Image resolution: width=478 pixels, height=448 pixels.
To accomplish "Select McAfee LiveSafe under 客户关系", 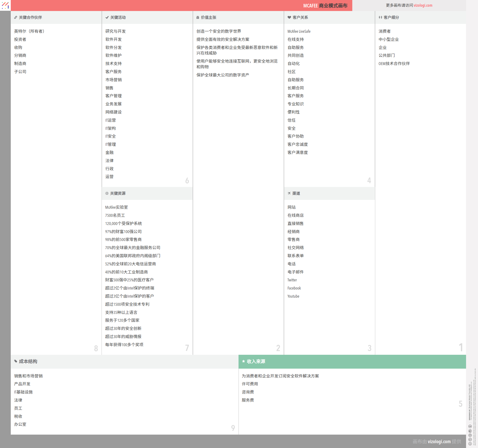I will 299,31.
